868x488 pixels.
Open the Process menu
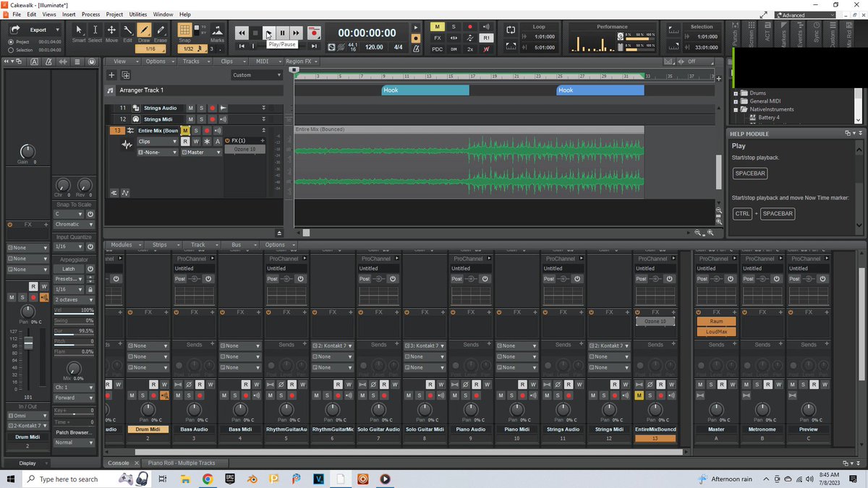[91, 14]
